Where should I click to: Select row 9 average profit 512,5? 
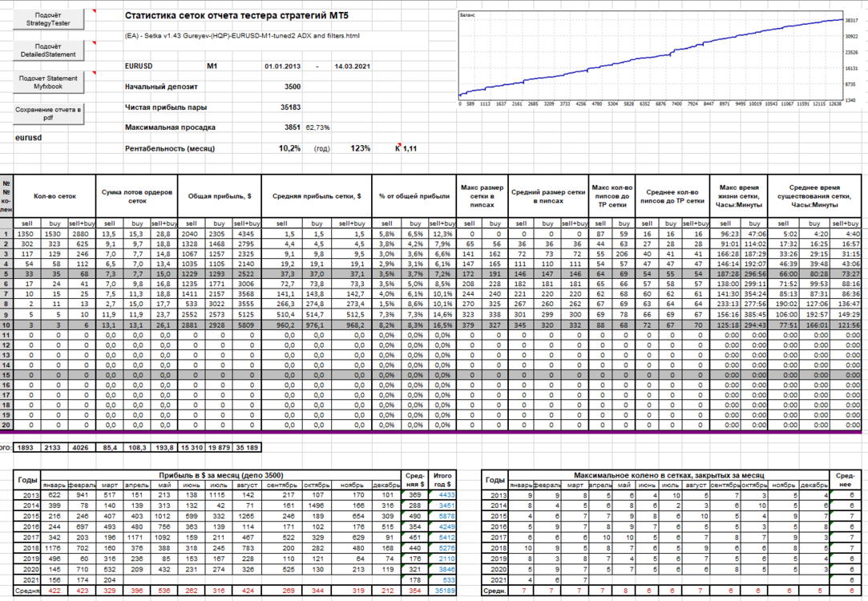point(352,315)
